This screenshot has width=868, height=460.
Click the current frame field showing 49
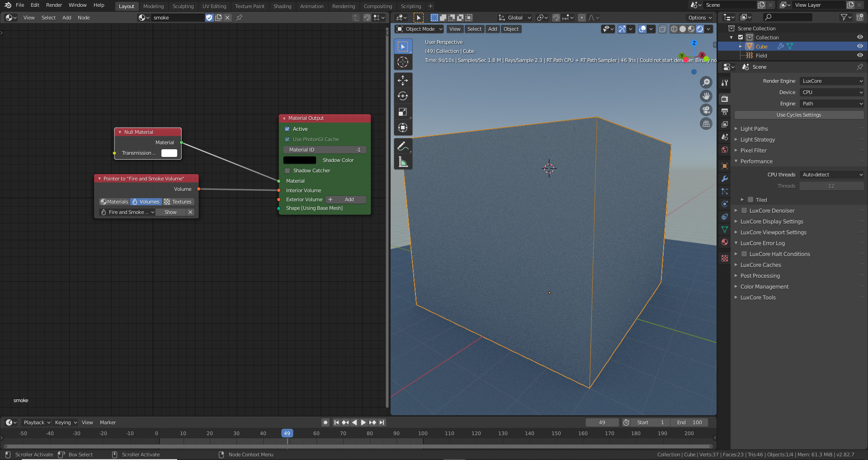pos(602,422)
